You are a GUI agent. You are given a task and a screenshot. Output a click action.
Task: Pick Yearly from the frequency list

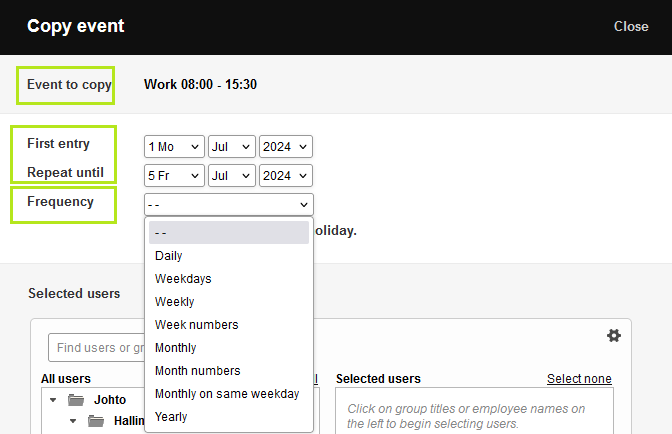point(171,417)
